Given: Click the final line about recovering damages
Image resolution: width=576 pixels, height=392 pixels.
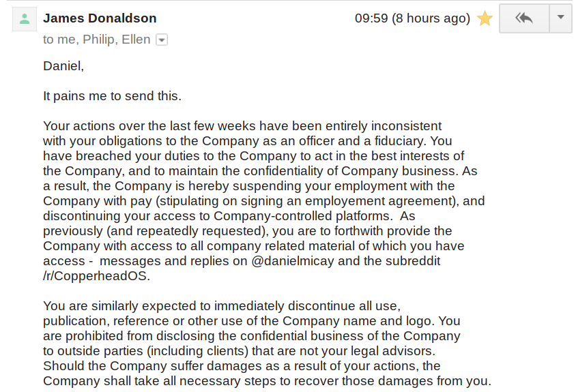Looking at the screenshot, I should 267,381.
